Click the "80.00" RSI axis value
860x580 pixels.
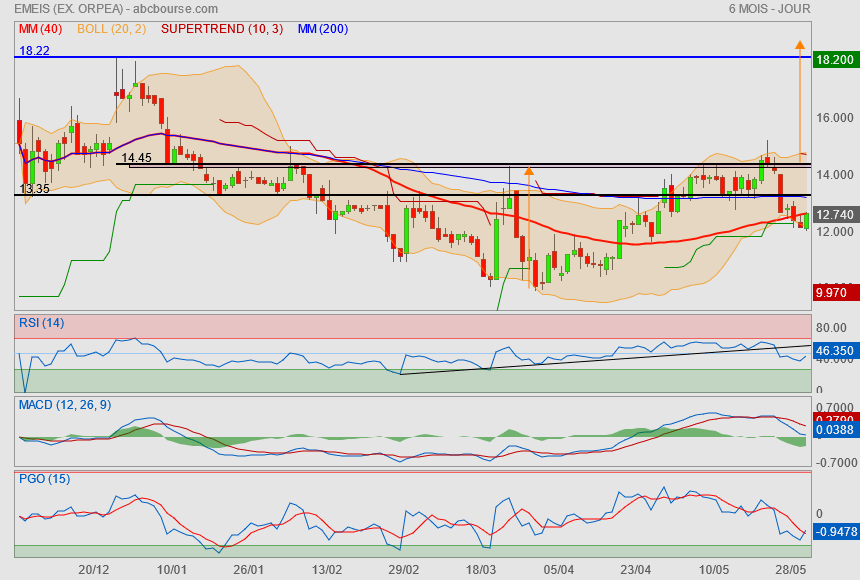(x=831, y=328)
